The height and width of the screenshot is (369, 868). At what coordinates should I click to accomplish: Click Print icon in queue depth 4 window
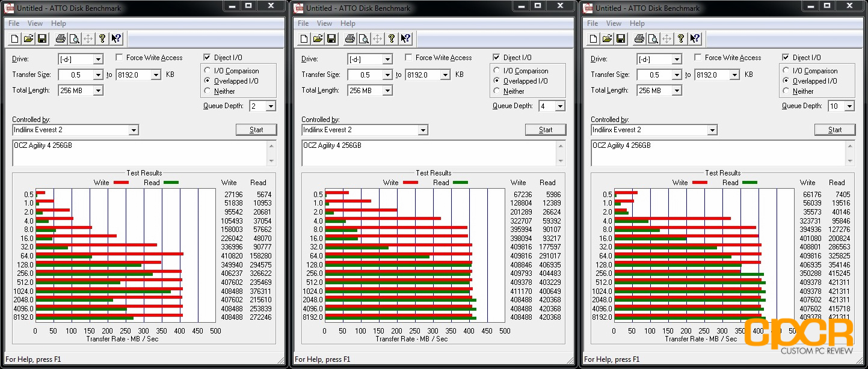(349, 39)
